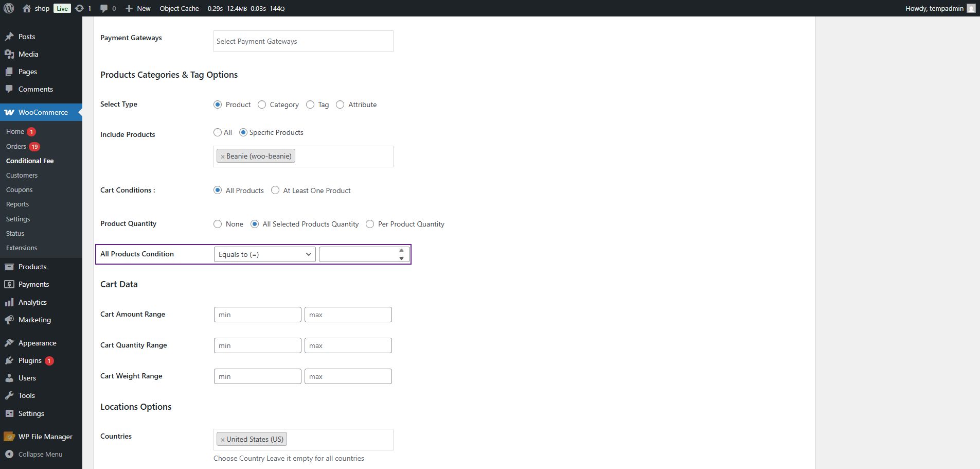
Task: Select All Selected Products Quantity radio
Action: point(255,224)
